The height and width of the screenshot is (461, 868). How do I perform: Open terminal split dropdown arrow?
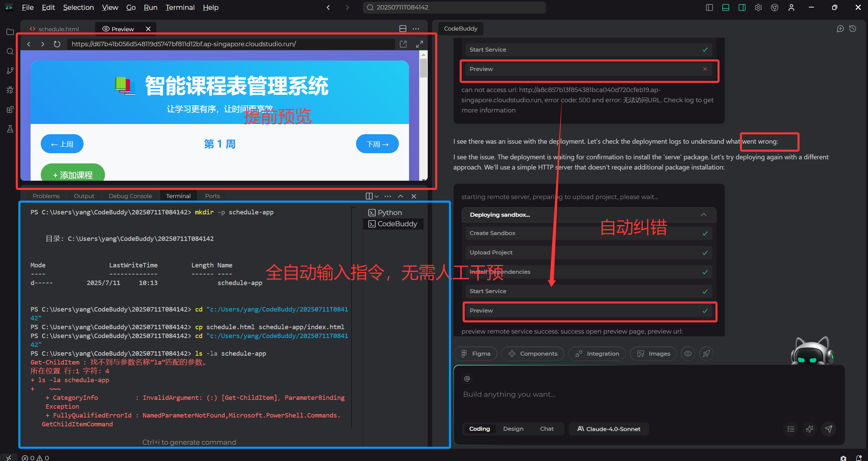coord(376,196)
